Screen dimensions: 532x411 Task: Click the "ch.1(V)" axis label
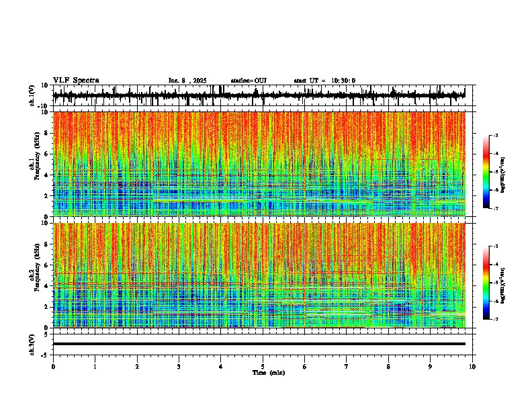[x=32, y=95]
